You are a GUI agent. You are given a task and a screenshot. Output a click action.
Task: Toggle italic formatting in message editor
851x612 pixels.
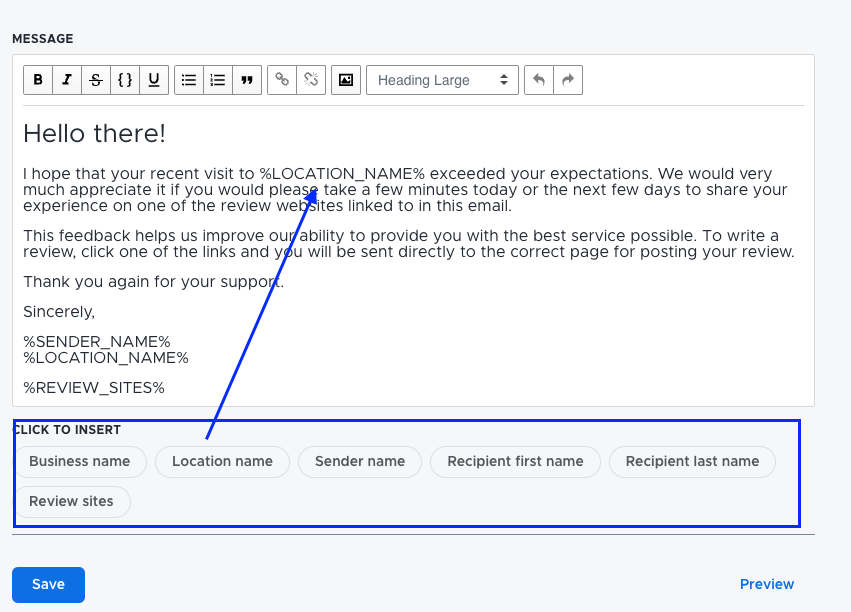pos(67,80)
